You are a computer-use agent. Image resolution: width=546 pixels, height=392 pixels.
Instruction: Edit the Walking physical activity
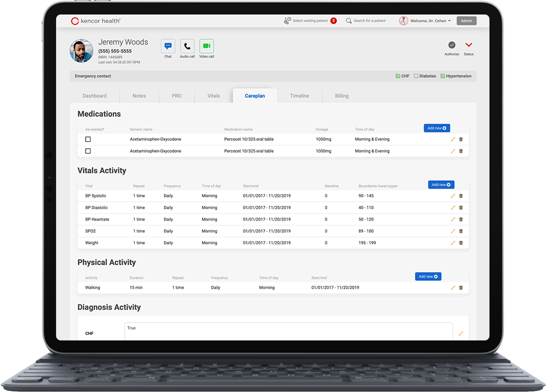click(x=453, y=288)
